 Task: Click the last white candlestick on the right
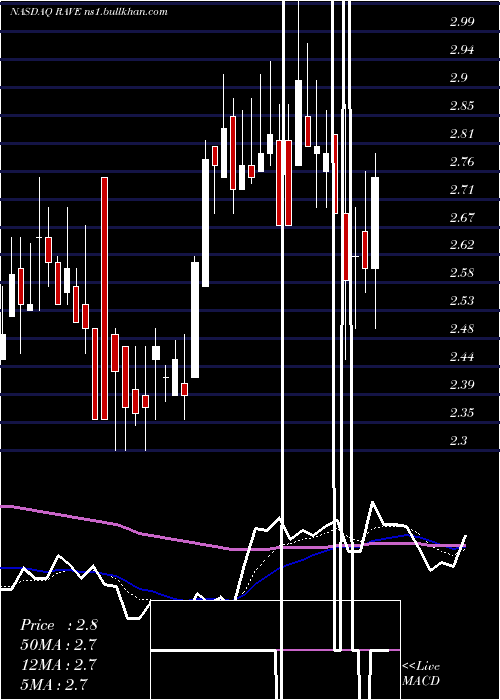[375, 223]
